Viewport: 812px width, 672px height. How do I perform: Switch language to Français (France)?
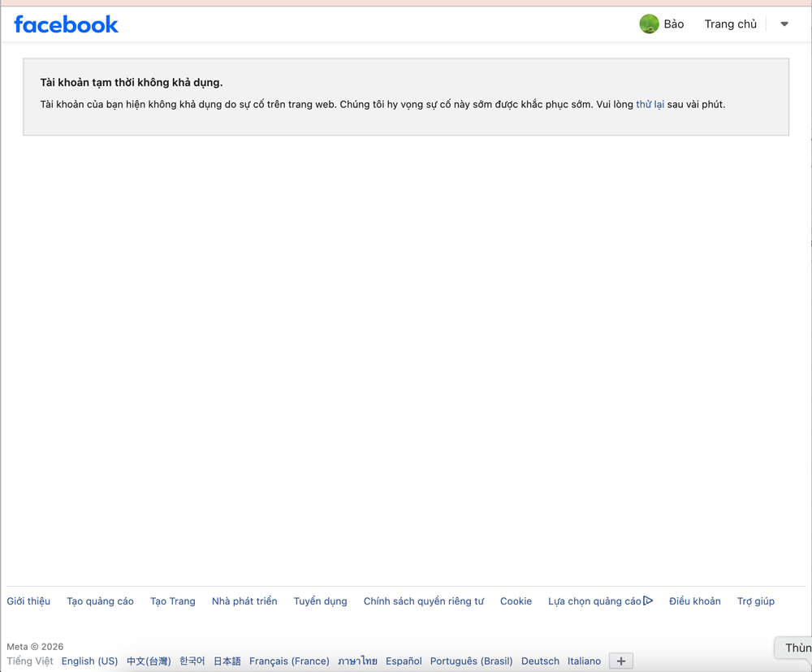289,661
